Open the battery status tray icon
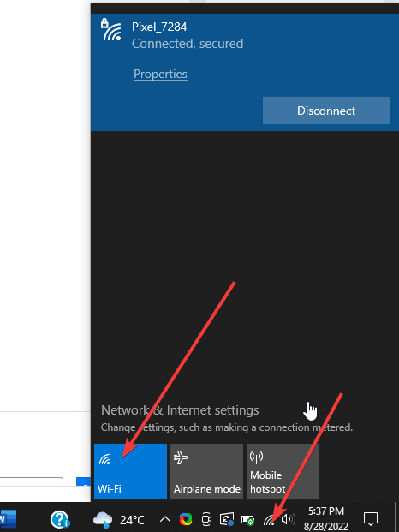 (x=247, y=519)
